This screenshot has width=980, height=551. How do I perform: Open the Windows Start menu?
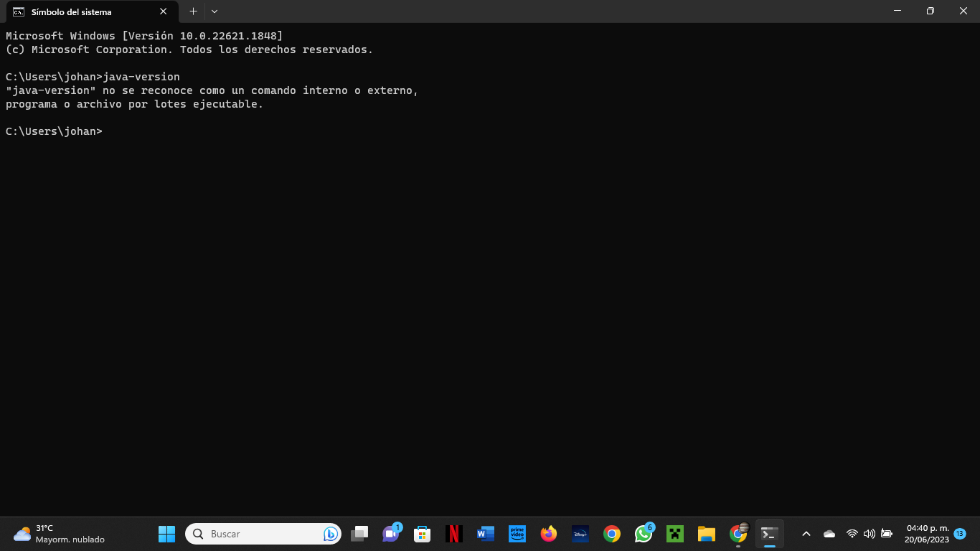click(166, 534)
